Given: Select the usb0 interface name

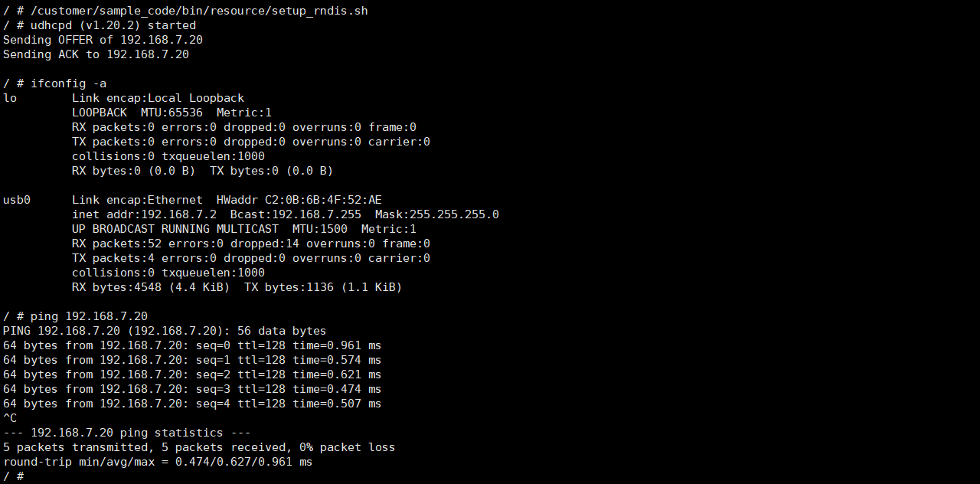Looking at the screenshot, I should coord(16,200).
